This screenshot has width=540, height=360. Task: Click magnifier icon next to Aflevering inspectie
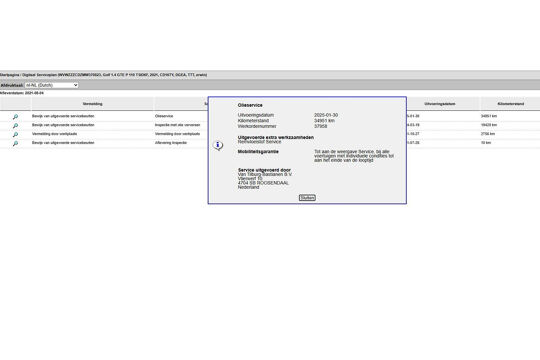coord(15,143)
